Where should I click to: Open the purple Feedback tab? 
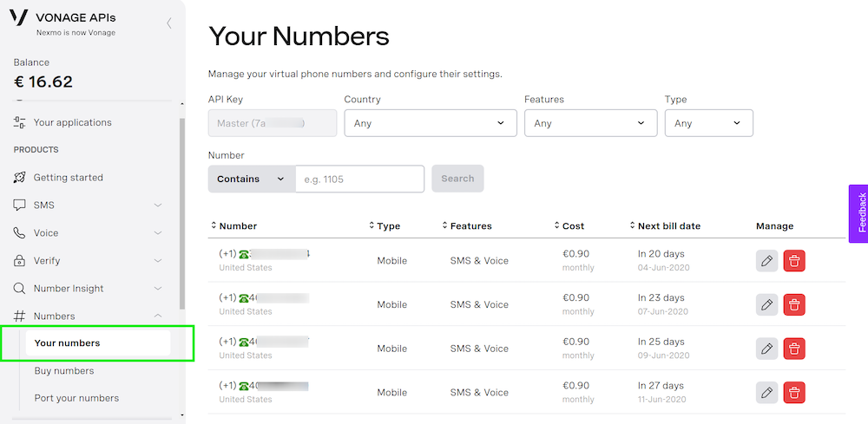tap(858, 213)
